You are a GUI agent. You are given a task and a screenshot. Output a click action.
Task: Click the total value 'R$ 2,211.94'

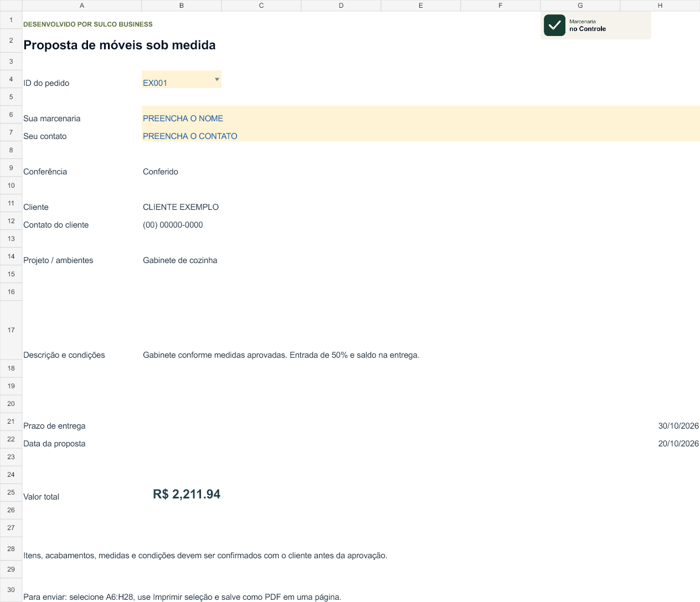187,494
